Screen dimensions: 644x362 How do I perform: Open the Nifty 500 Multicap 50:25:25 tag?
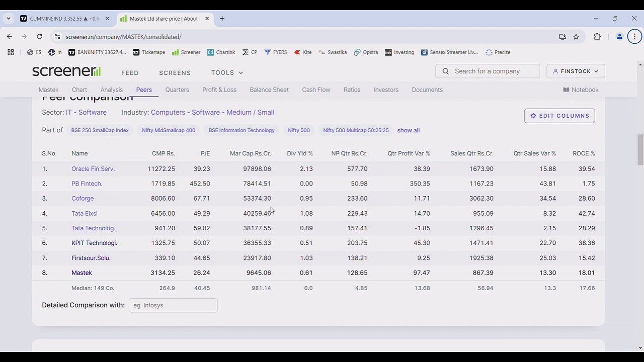(356, 130)
